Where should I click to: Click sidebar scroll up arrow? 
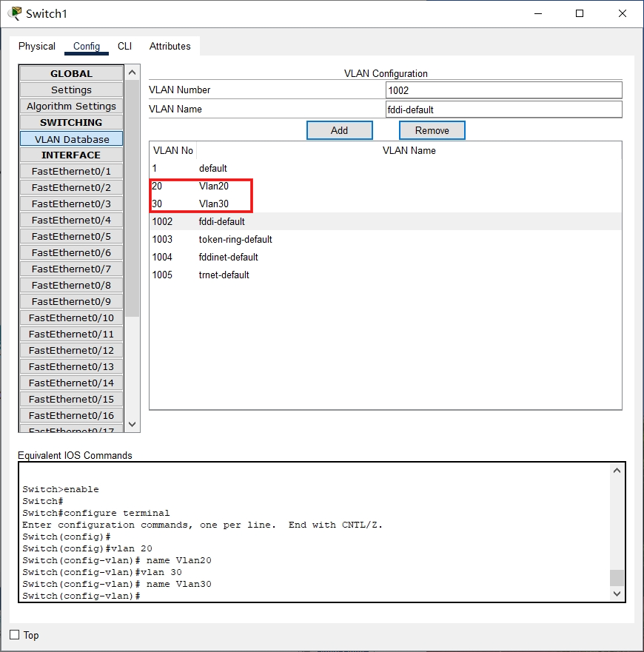tap(133, 73)
